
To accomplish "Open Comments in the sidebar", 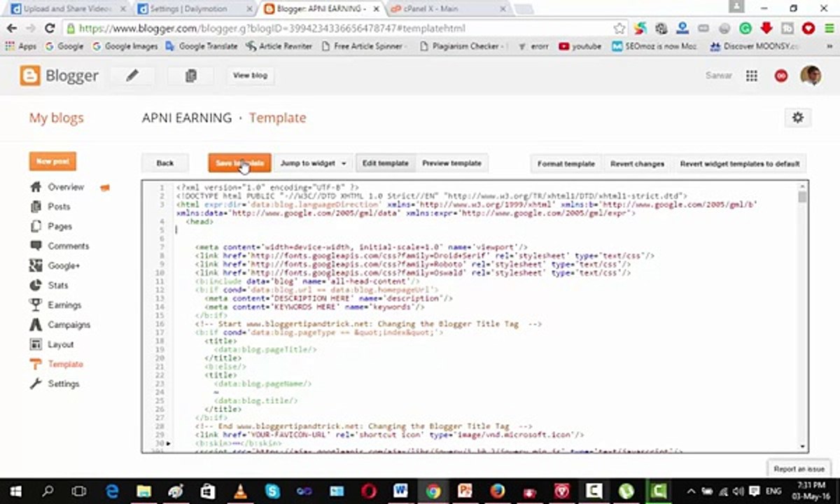I will point(68,246).
